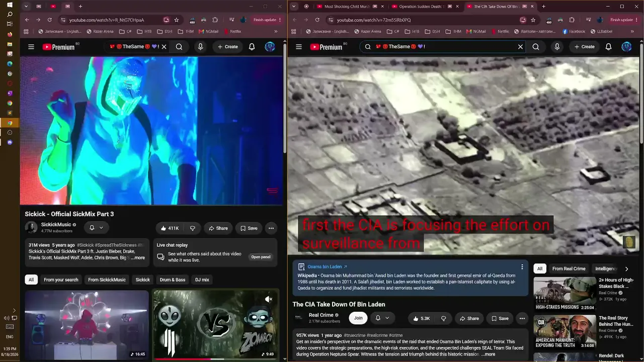Image resolution: width=644 pixels, height=362 pixels.
Task: Like the CIA Bin Laden video (5.3K)
Action: (x=422, y=318)
